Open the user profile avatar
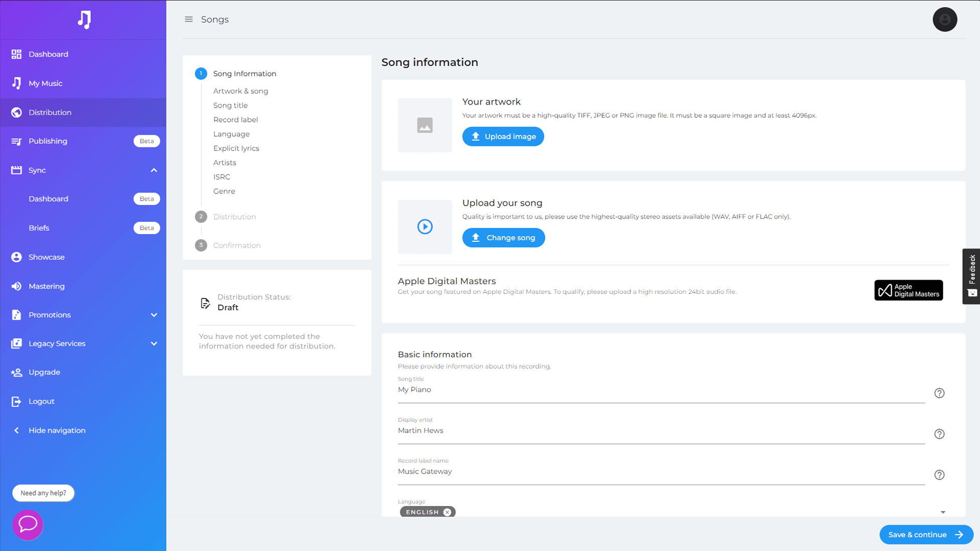This screenshot has width=980, height=551. [945, 19]
